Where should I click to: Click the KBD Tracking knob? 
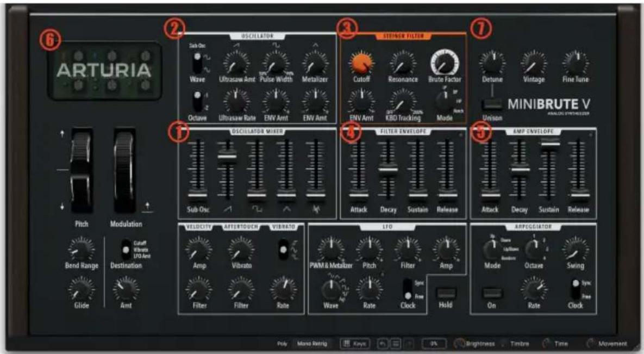point(403,102)
